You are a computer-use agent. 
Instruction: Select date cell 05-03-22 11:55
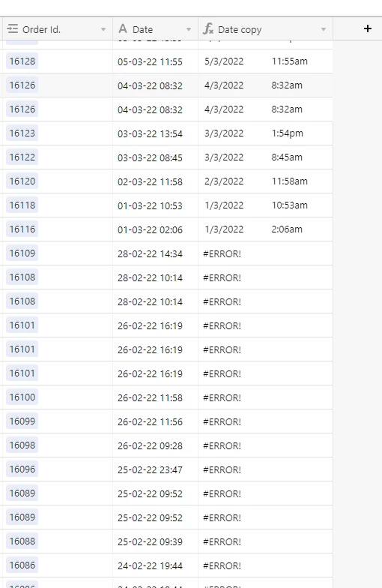156,61
